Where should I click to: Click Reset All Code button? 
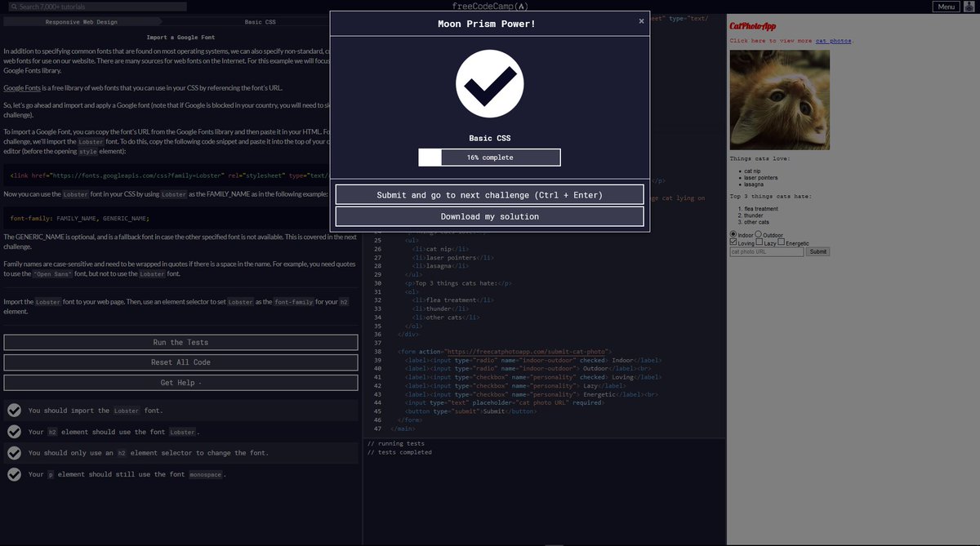pyautogui.click(x=180, y=362)
